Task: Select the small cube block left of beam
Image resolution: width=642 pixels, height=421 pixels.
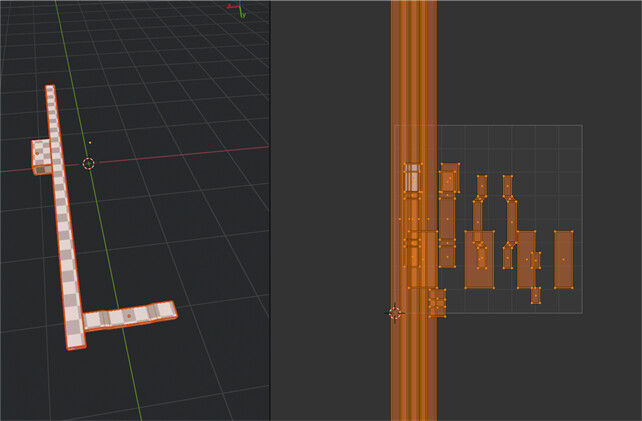Action: click(41, 157)
